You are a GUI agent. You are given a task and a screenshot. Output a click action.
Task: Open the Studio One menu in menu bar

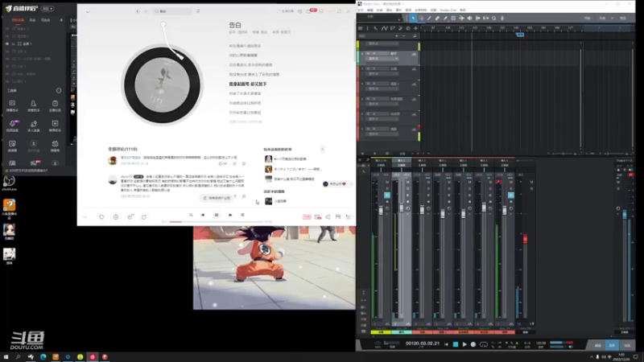click(448, 10)
